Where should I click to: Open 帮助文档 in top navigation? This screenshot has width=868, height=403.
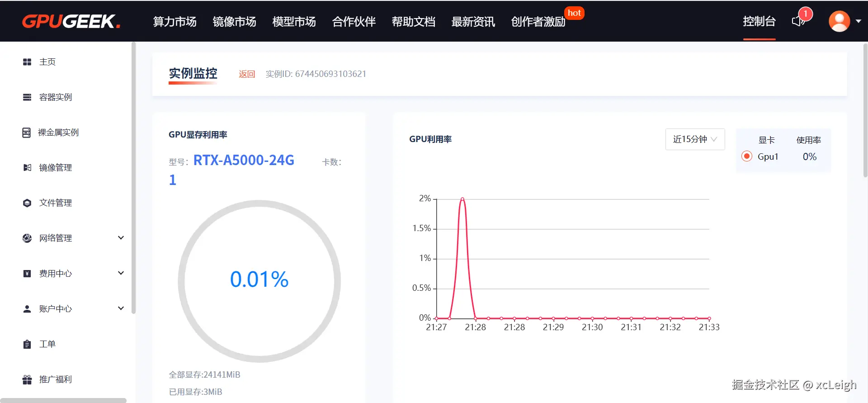(x=413, y=22)
